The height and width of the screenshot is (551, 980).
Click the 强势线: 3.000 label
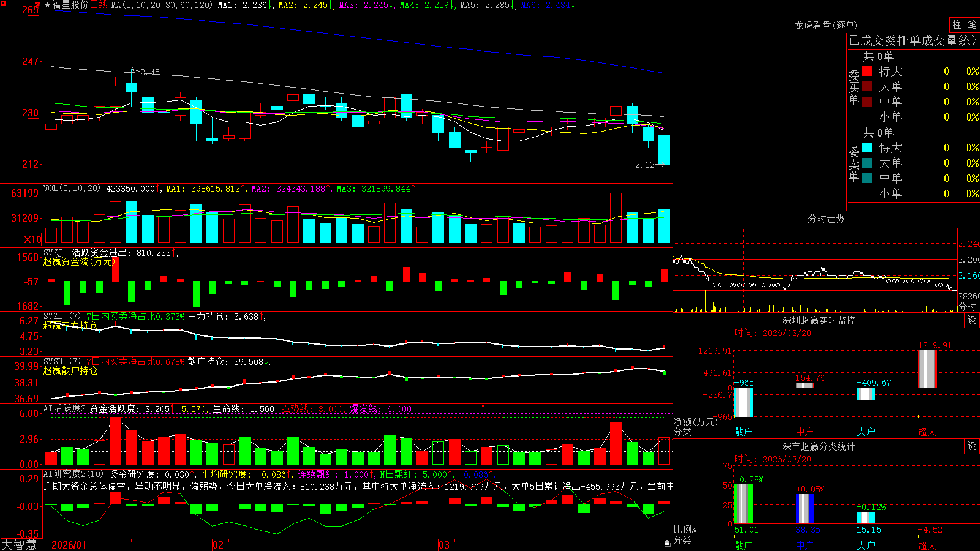(x=312, y=408)
